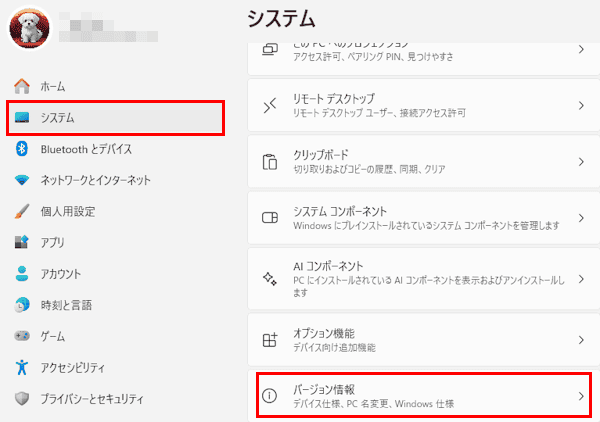600x422 pixels.
Task: Click the アクセシビリティ figure icon
Action: coord(22,367)
